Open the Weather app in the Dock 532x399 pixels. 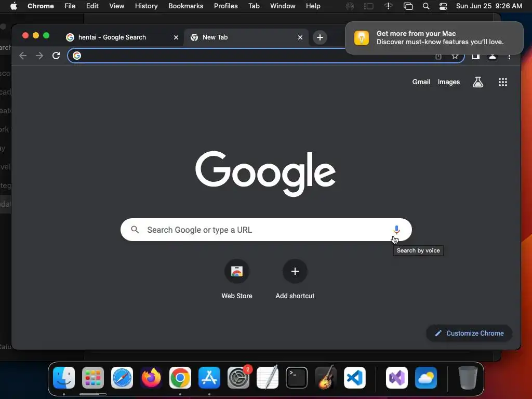click(426, 378)
